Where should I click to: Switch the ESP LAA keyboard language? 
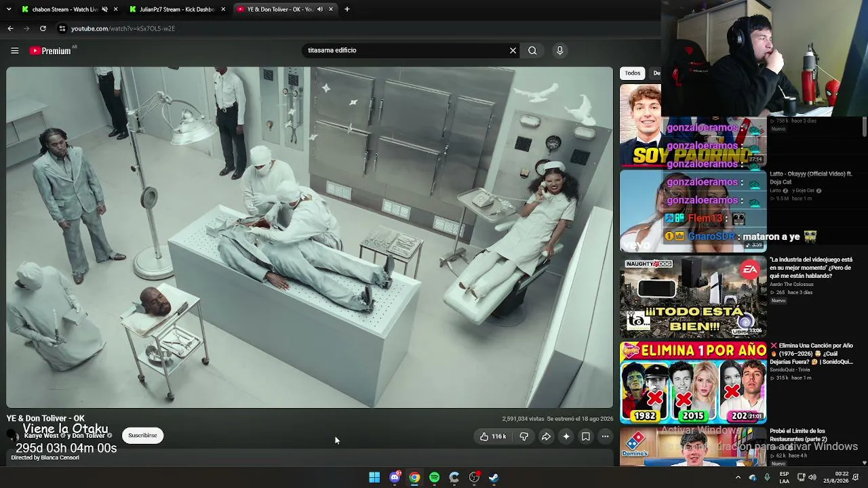pos(784,477)
